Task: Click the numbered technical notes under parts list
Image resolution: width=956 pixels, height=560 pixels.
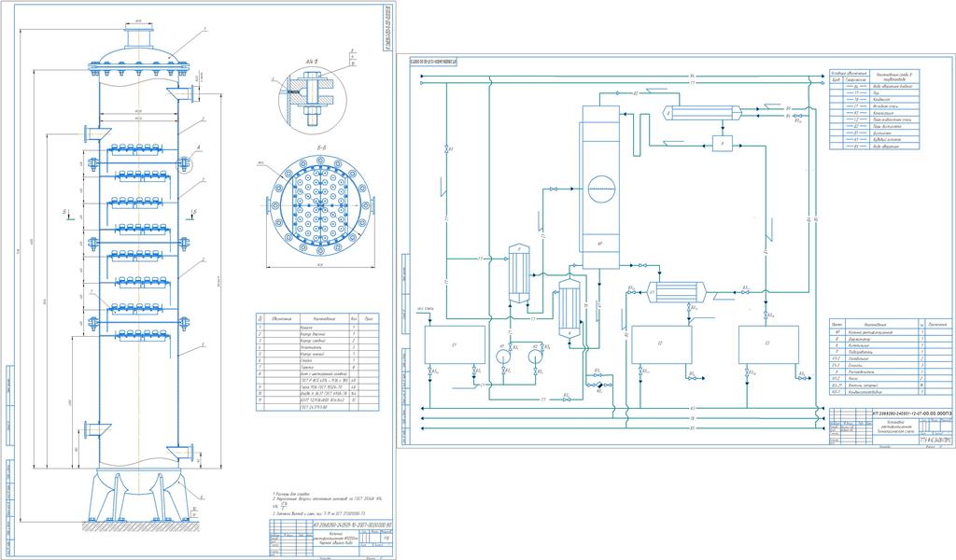Action: 328,503
